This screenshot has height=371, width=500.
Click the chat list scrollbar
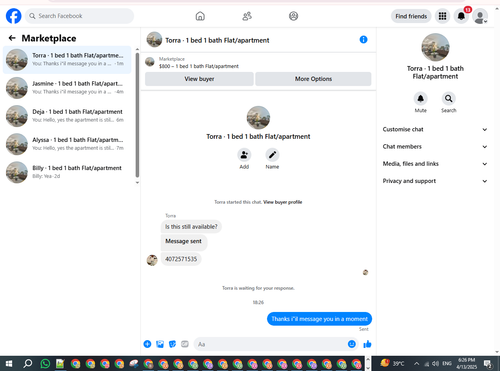tap(137, 115)
